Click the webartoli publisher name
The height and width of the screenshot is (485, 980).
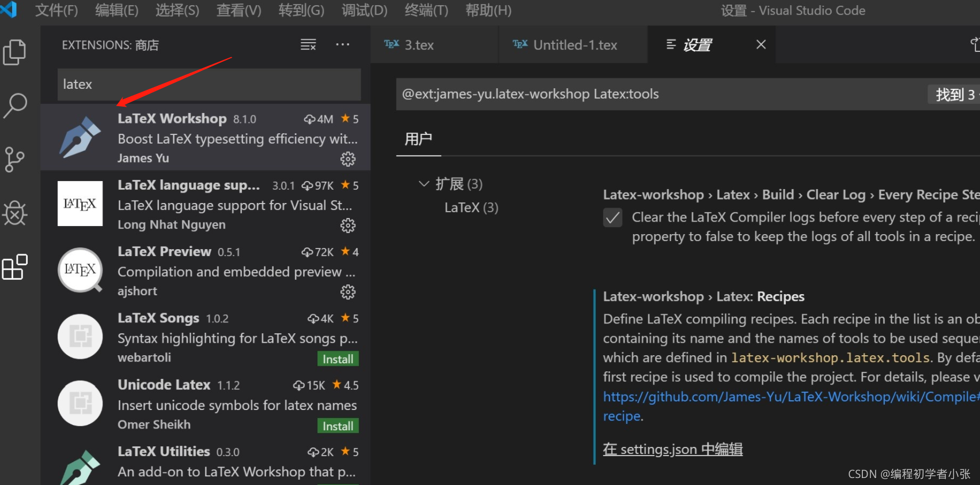coord(144,357)
